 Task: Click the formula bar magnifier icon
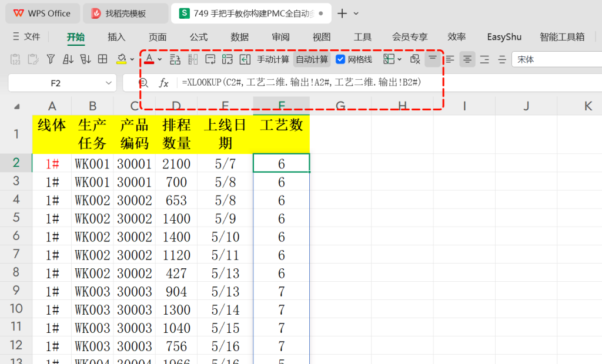click(143, 83)
